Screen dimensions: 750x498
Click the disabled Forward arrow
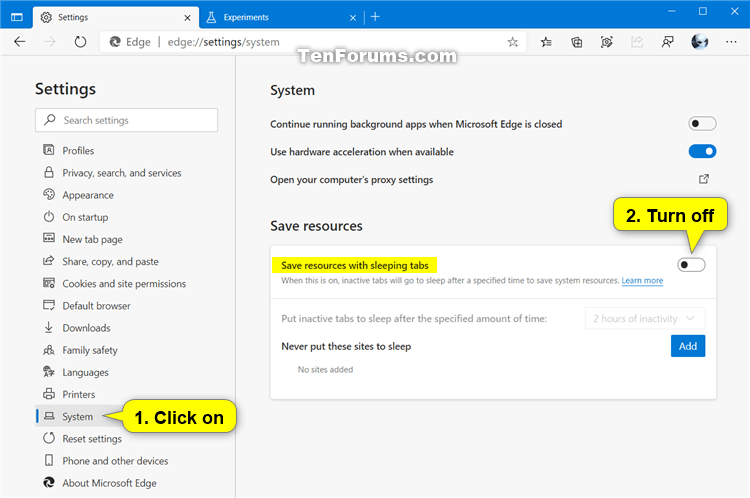(50, 42)
